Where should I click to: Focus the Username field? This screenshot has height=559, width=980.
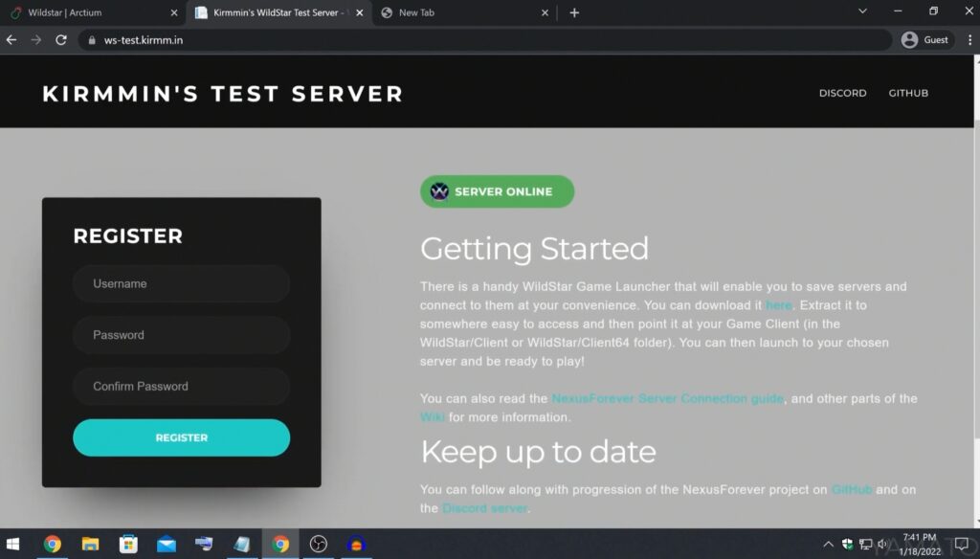181,284
